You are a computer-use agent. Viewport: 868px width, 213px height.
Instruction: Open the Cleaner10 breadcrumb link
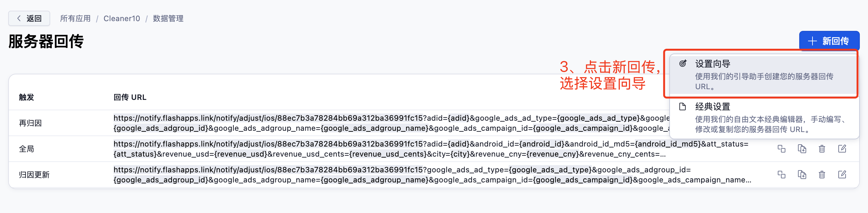point(122,19)
